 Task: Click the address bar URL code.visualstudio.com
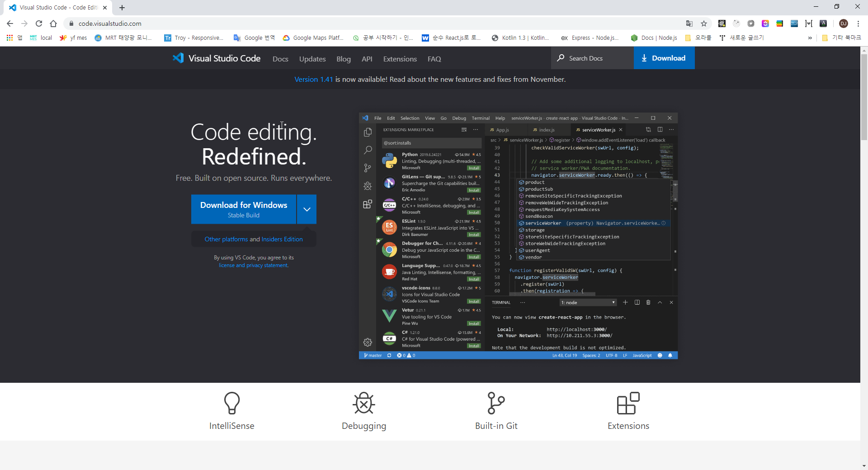pos(110,23)
